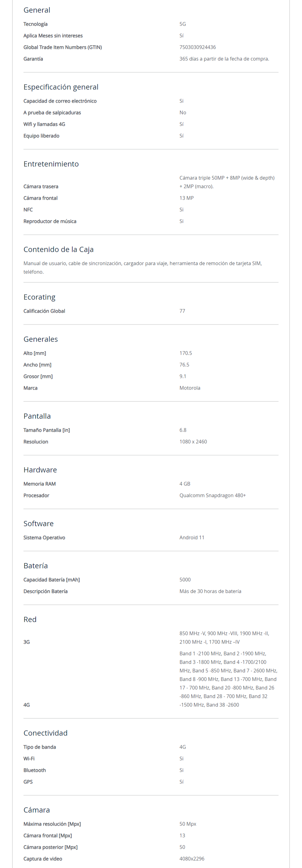This screenshot has height=868, width=302.
Task: Click the Marca value Motorola
Action: [189, 388]
